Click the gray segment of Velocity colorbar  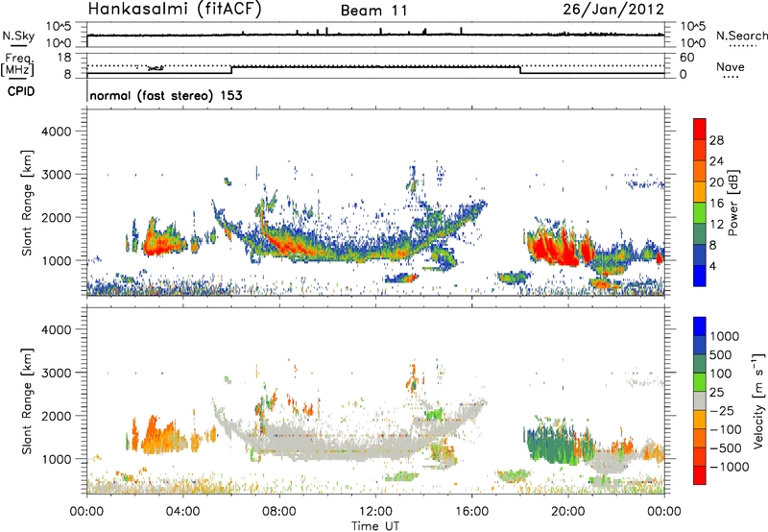point(700,400)
